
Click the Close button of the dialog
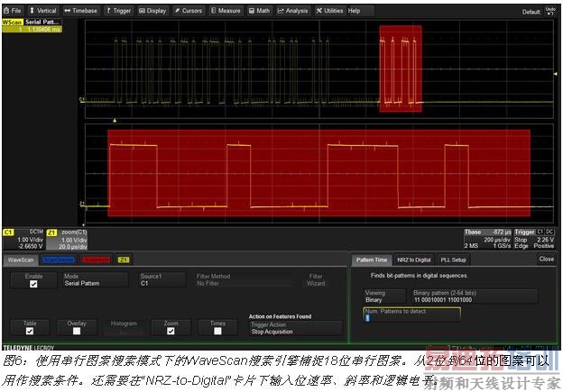[x=547, y=259]
